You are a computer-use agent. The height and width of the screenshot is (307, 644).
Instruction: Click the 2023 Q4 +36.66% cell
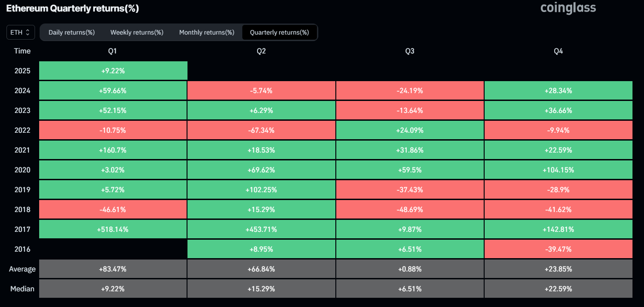(x=558, y=111)
